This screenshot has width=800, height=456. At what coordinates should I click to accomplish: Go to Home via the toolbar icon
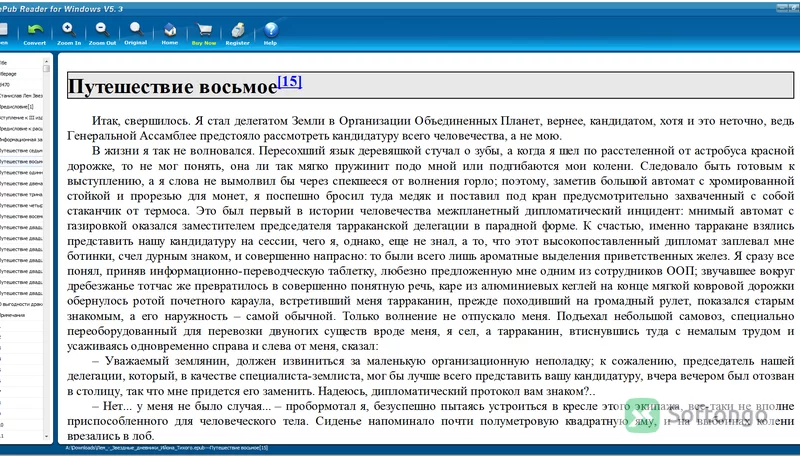[169, 34]
